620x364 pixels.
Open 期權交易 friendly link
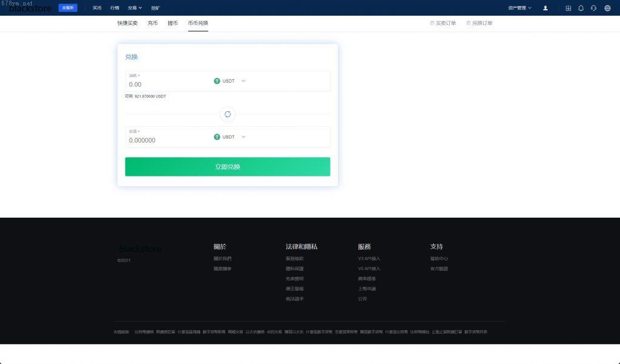(236, 332)
